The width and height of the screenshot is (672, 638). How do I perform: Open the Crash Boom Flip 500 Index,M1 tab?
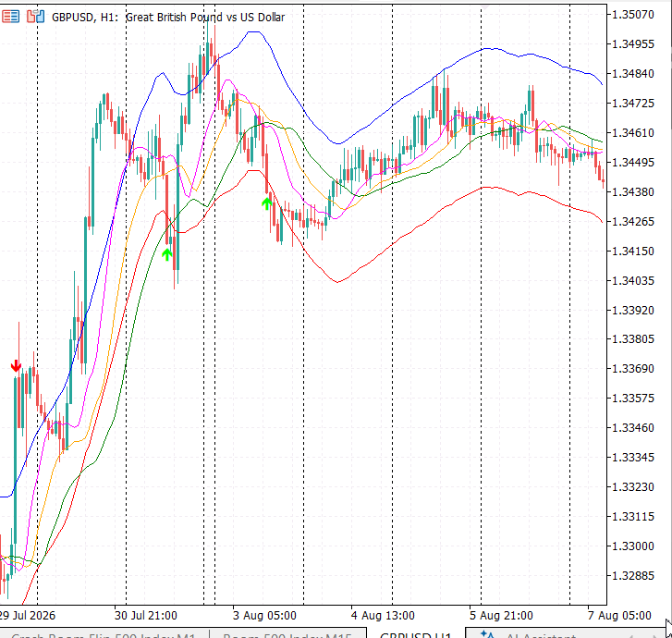pos(104,635)
